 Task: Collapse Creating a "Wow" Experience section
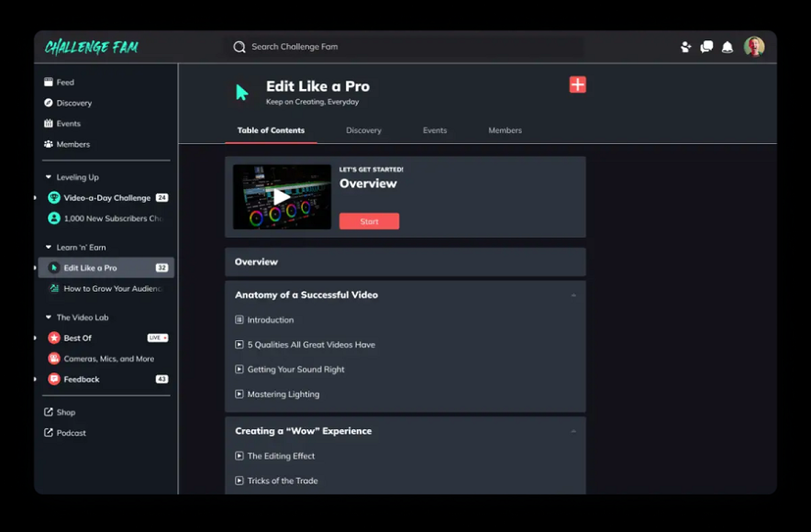point(573,431)
